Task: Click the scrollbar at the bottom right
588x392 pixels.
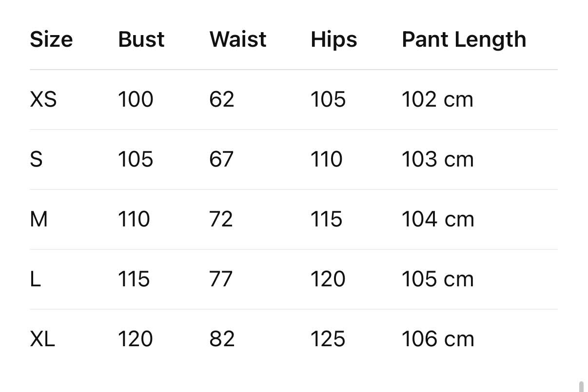Action: [581, 387]
